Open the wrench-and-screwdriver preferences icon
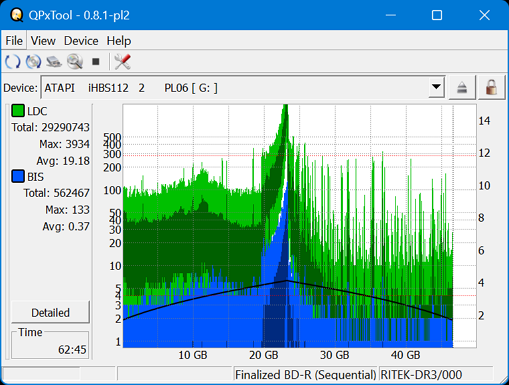 point(122,62)
